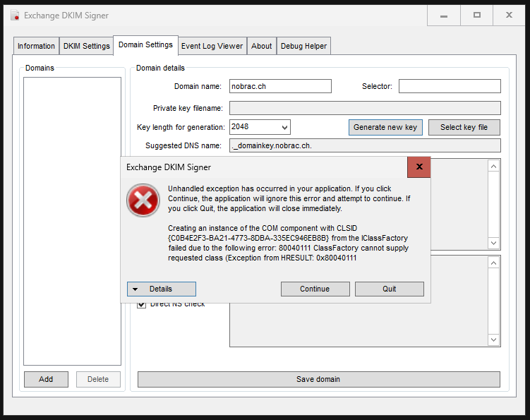Click the Select key file button
The image size is (530, 420).
(x=464, y=128)
